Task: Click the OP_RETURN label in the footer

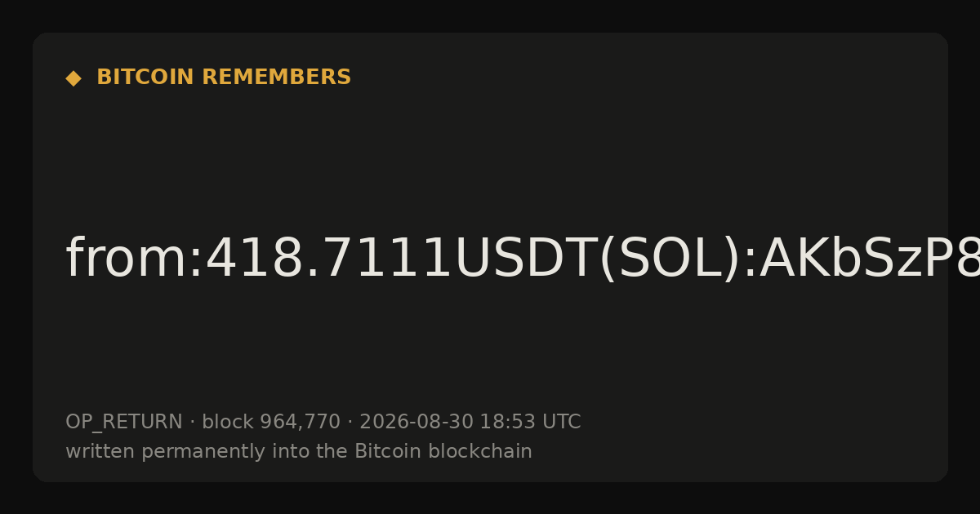Action: pyautogui.click(x=124, y=423)
